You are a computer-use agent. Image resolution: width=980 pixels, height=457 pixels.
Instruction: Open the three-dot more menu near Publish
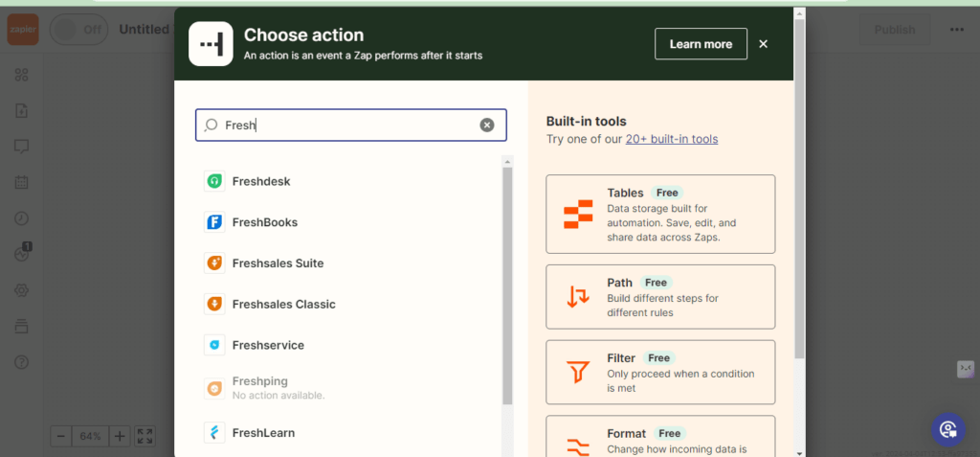pyautogui.click(x=957, y=30)
